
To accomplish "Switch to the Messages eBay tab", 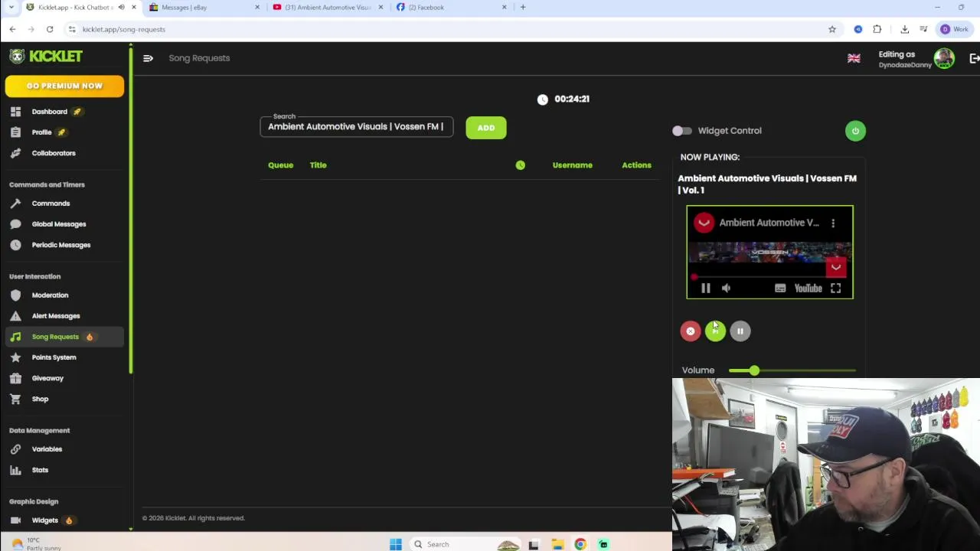I will [x=204, y=8].
